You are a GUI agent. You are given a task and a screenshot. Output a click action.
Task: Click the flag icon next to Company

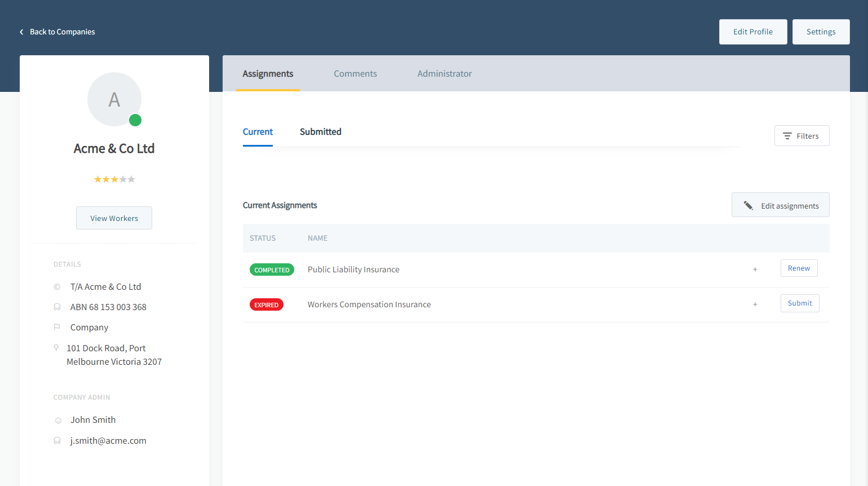tap(57, 327)
